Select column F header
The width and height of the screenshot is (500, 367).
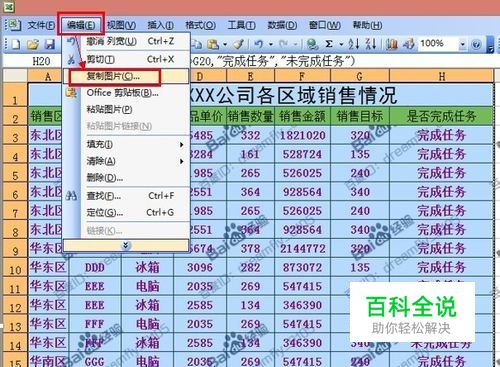pyautogui.click(x=302, y=76)
